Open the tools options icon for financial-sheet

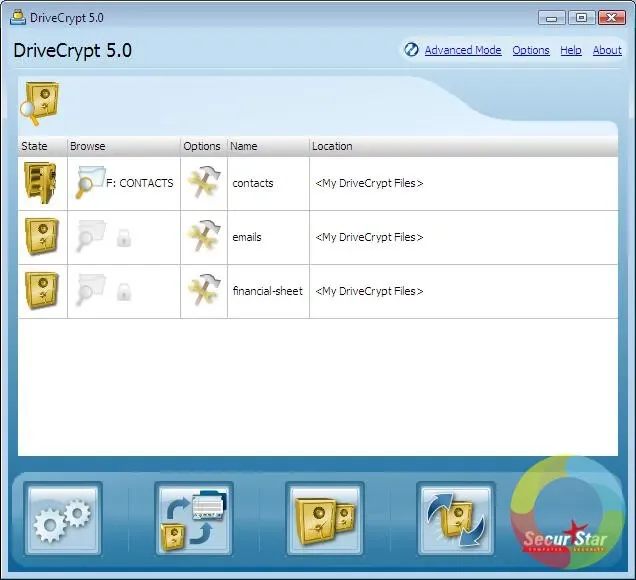pyautogui.click(x=204, y=290)
